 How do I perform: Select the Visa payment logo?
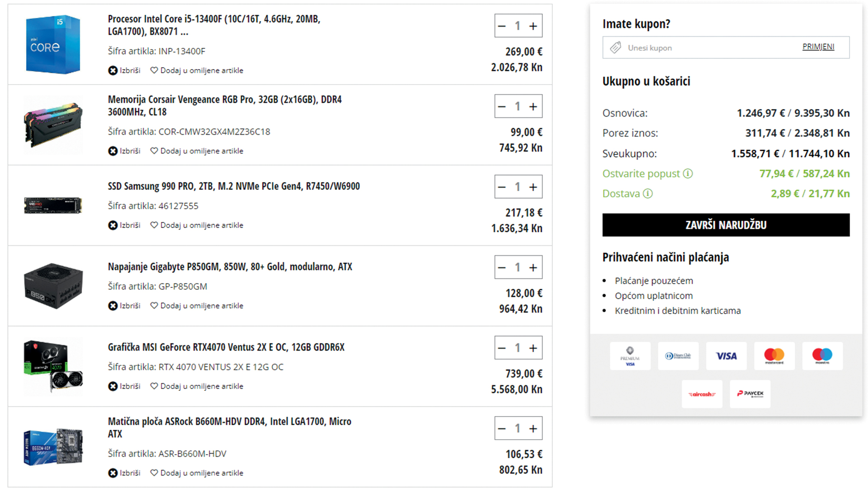coord(726,356)
